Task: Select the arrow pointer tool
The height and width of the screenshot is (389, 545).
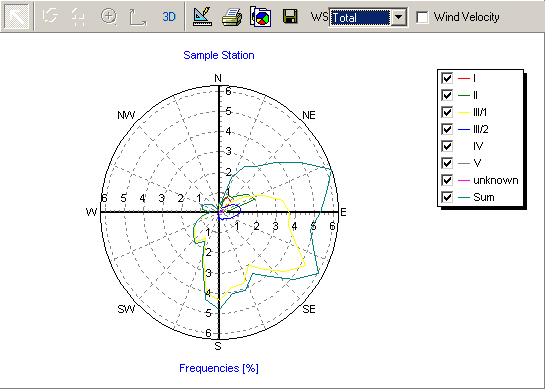Action: point(16,16)
